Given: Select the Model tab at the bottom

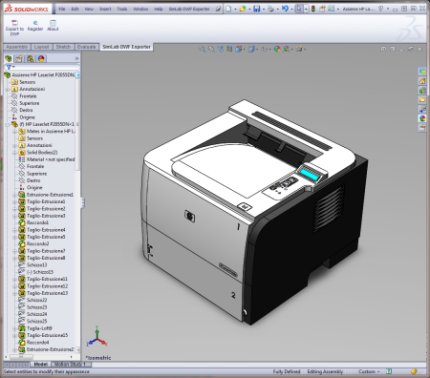Looking at the screenshot, I should pos(41,364).
